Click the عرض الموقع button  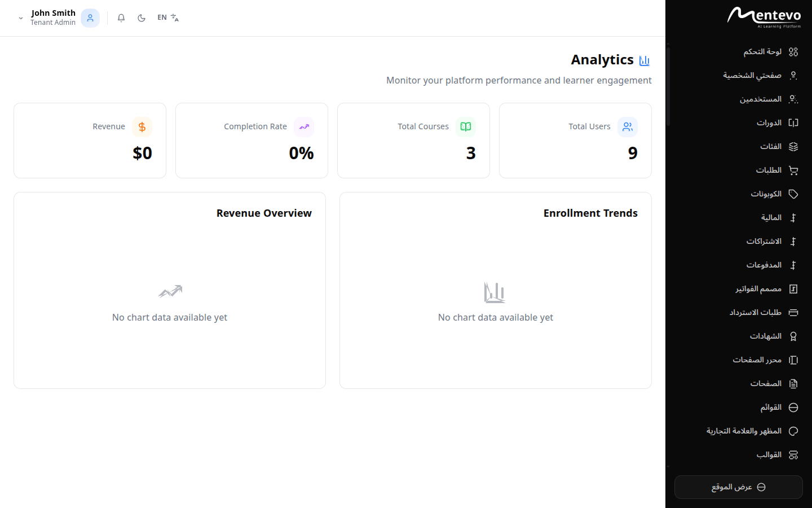coord(739,487)
